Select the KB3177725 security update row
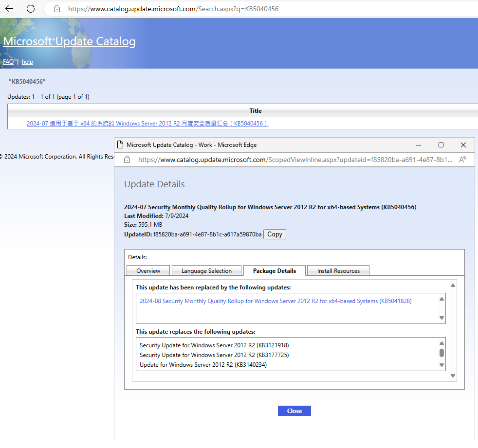The image size is (478, 448). click(x=214, y=355)
